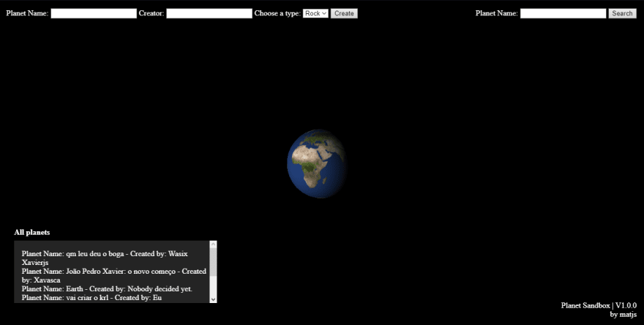The image size is (644, 325).
Task: Click the rotating Earth globe
Action: pos(317,163)
